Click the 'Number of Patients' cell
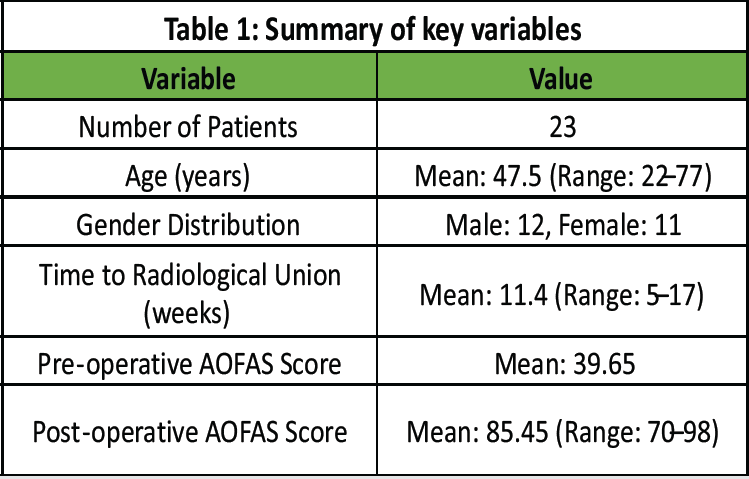The image size is (749, 479). [x=187, y=127]
